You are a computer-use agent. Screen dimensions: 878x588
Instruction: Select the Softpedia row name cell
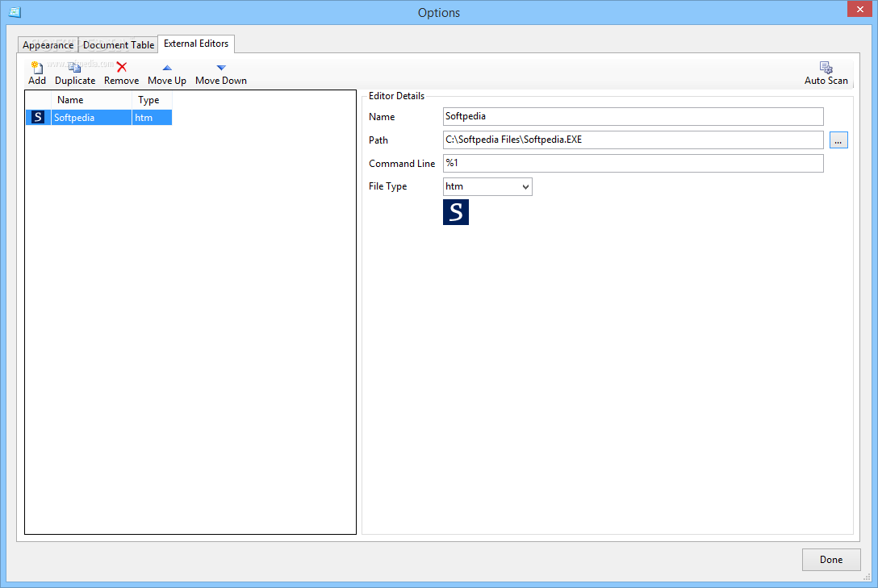(91, 118)
